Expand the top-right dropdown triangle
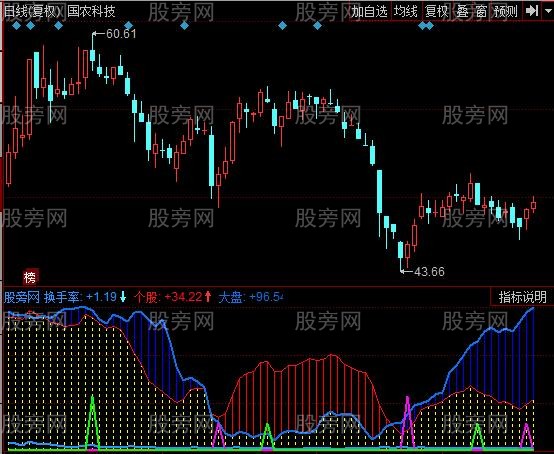 point(548,12)
